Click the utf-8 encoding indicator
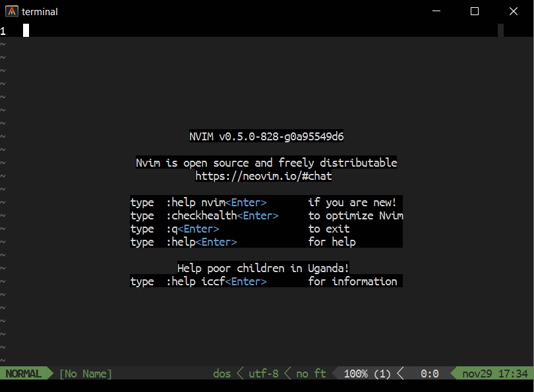 (x=263, y=373)
